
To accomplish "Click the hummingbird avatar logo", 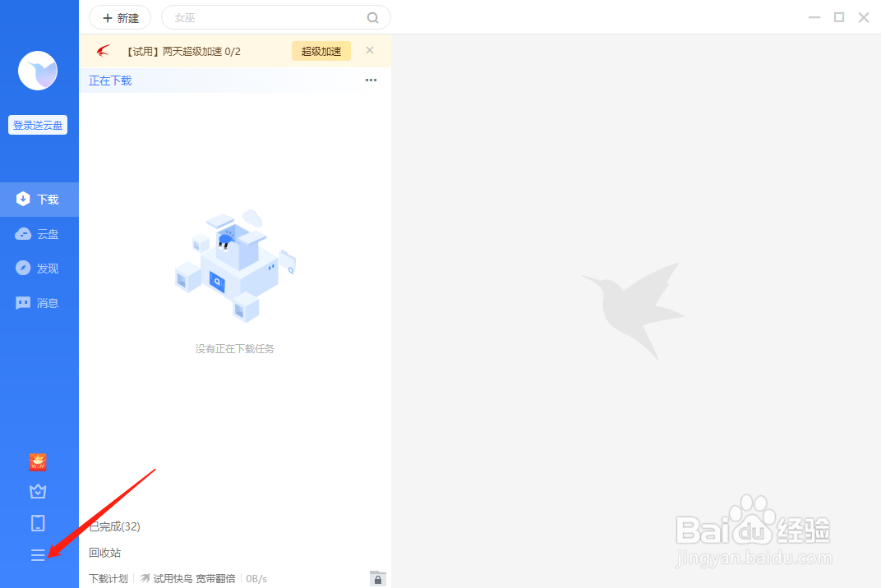I will pos(38,71).
